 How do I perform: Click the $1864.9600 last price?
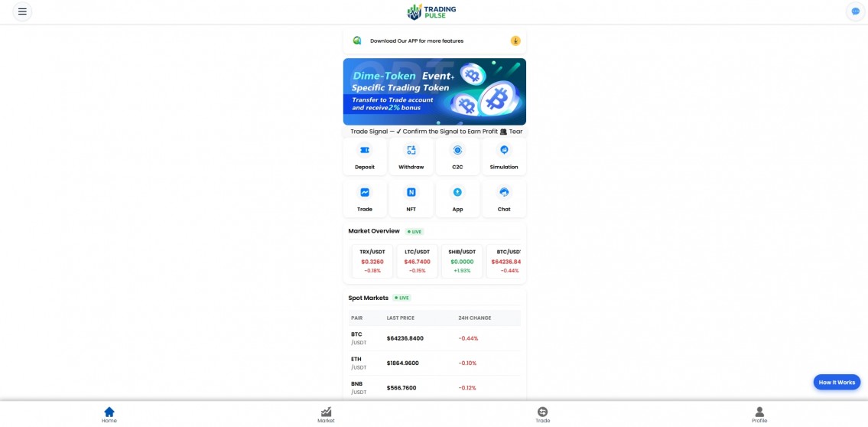click(x=403, y=363)
